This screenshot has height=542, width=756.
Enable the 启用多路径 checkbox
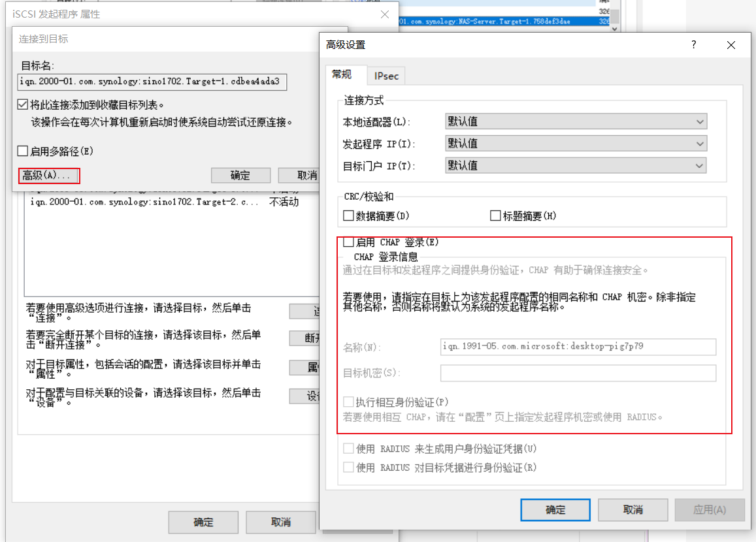click(x=23, y=151)
